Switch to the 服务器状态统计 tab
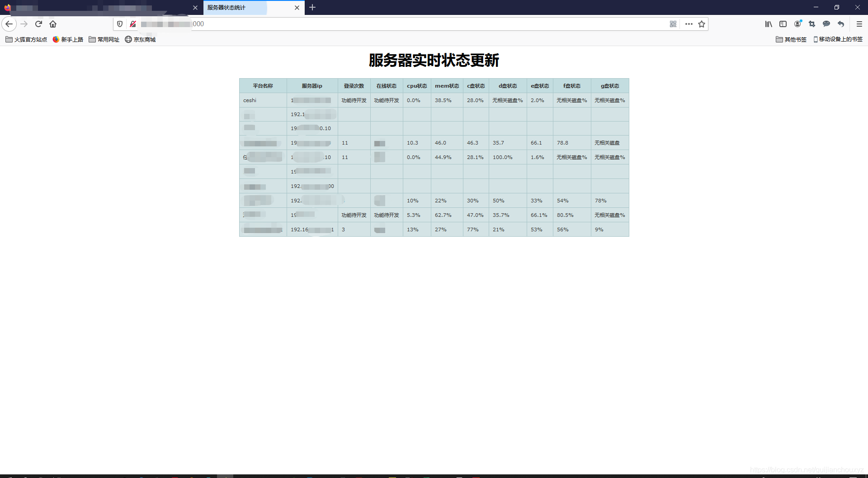Image resolution: width=868 pixels, height=478 pixels. [254, 8]
